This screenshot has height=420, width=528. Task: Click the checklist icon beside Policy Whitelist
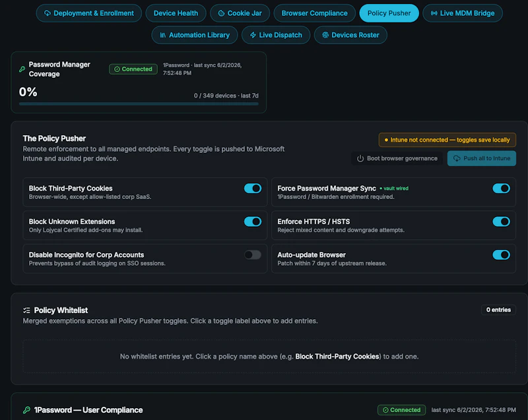[x=26, y=311]
